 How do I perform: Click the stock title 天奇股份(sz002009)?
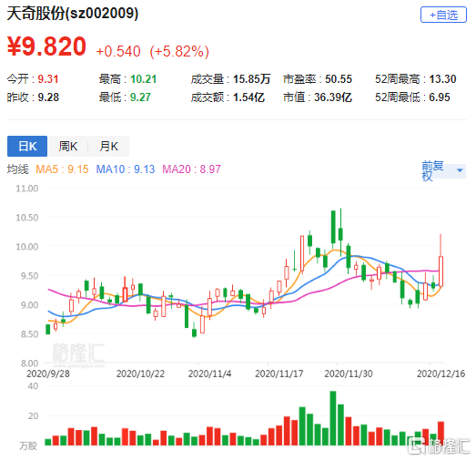pyautogui.click(x=73, y=13)
